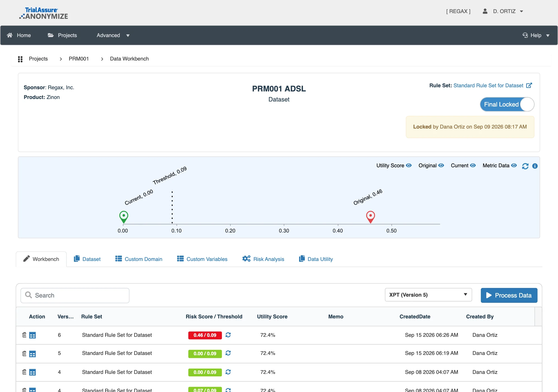Image resolution: width=558 pixels, height=392 pixels.
Task: Toggle the Final Locked switch
Action: [507, 104]
